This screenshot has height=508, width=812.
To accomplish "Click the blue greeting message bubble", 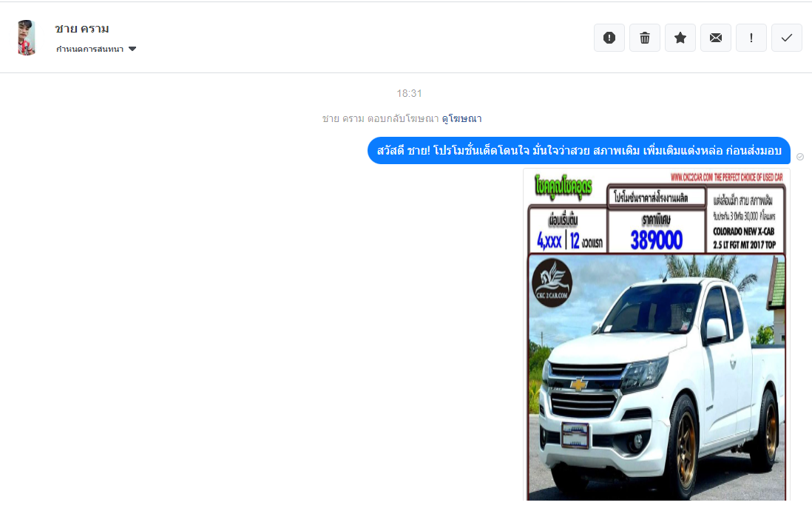I will click(x=579, y=151).
